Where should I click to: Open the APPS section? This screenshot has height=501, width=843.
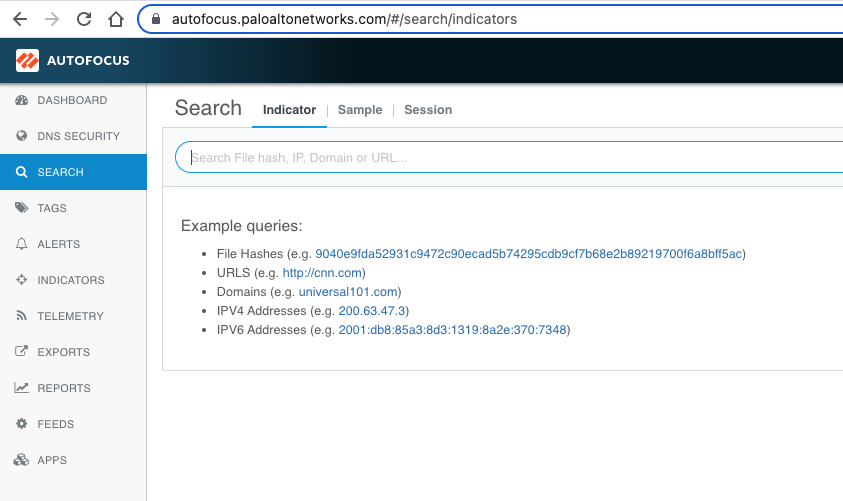[x=52, y=461]
